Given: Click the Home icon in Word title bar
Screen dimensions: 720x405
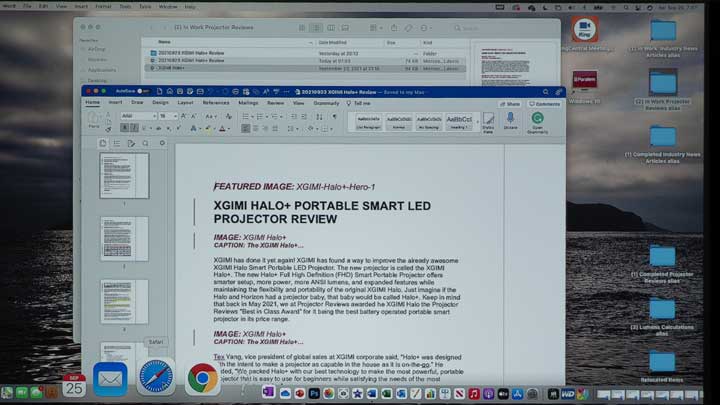Looking at the screenshot, I should (x=169, y=92).
